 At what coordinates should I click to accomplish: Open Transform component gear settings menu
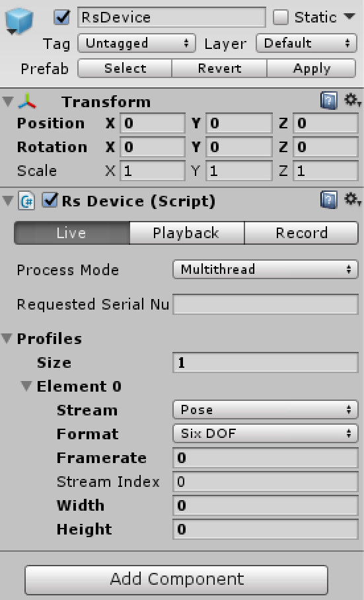coord(352,101)
